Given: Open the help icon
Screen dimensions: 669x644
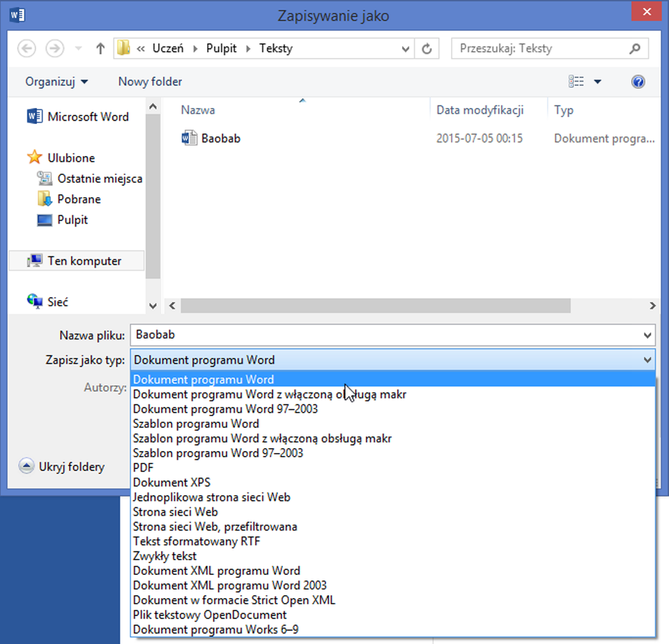Looking at the screenshot, I should pyautogui.click(x=638, y=82).
